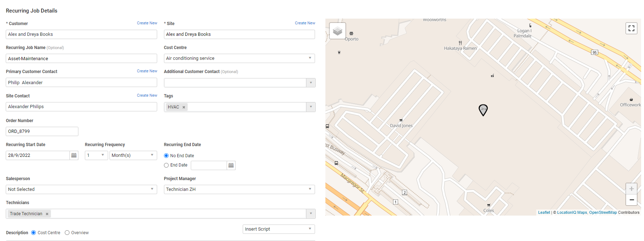Zoom in on the map
The image size is (644, 241).
point(631,189)
